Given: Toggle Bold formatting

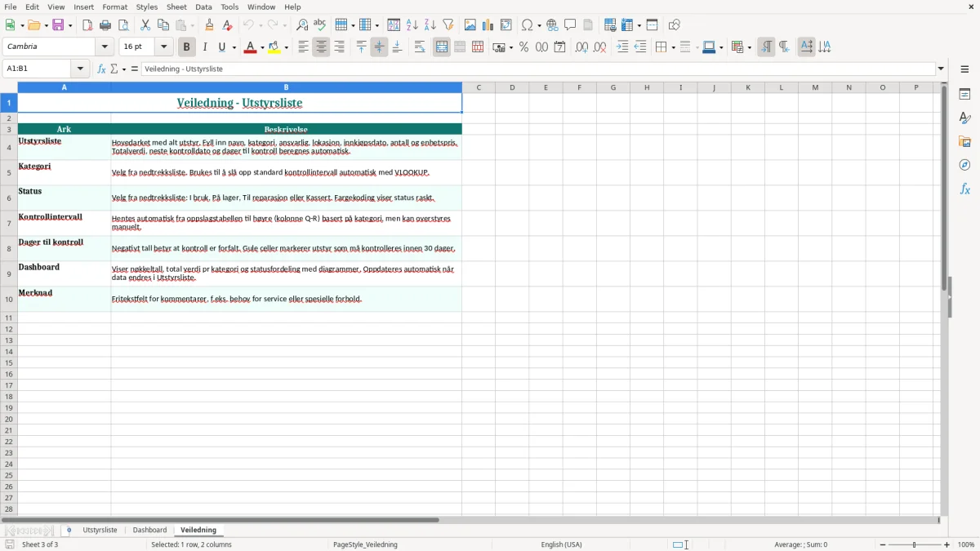Looking at the screenshot, I should 187,47.
